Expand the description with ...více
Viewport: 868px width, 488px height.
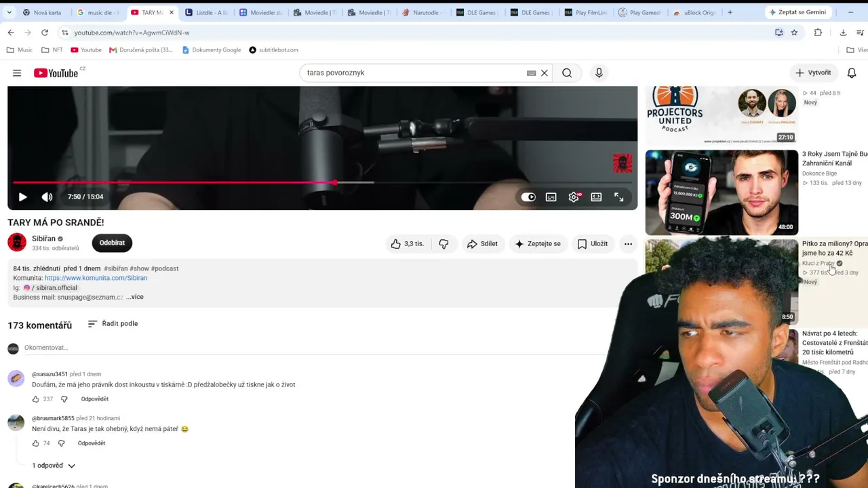(x=135, y=297)
